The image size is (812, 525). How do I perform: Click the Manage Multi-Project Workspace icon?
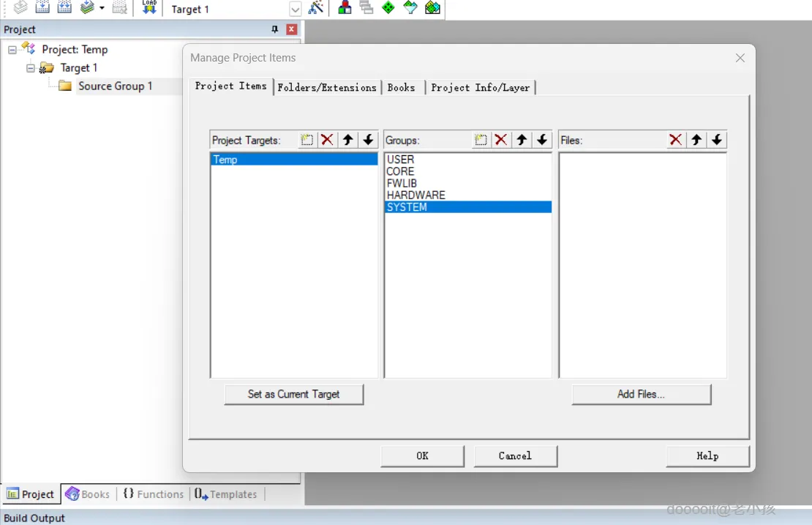pos(366,7)
